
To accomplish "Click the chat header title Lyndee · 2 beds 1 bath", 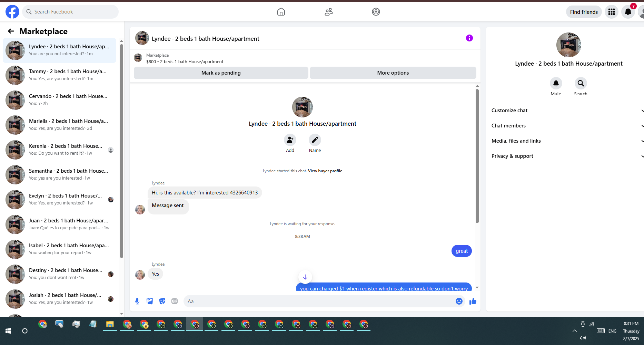I will click(x=206, y=39).
